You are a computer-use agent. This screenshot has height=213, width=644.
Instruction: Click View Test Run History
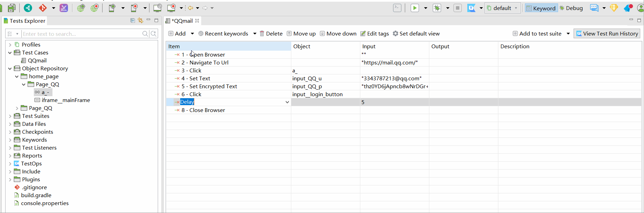(x=607, y=33)
